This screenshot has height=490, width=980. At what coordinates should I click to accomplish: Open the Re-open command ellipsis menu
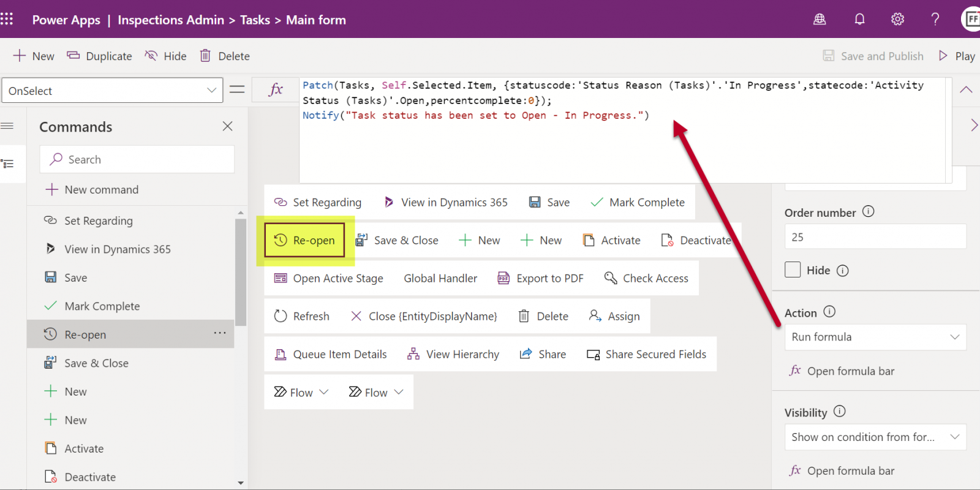(x=220, y=333)
